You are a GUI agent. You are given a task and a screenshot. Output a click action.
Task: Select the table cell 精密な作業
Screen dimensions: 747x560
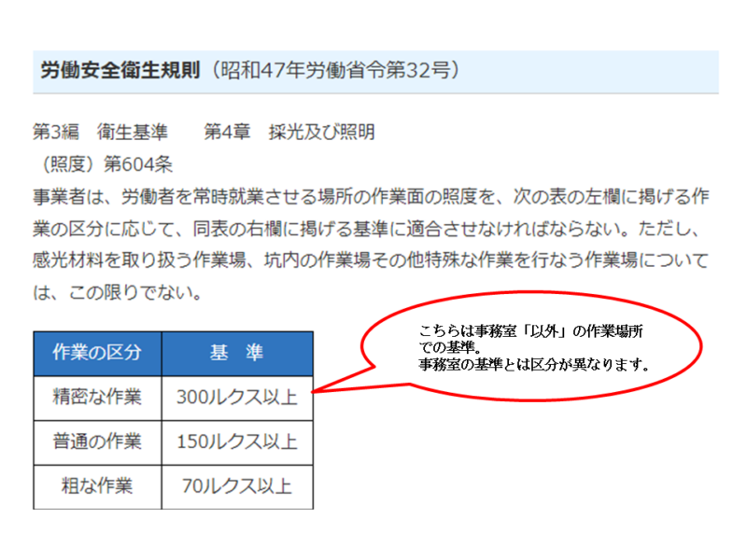[x=97, y=398]
